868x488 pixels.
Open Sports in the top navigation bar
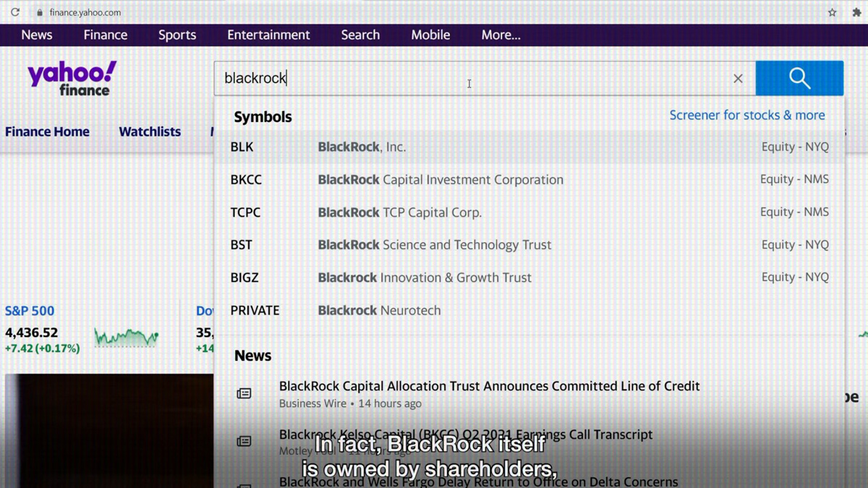pos(177,35)
